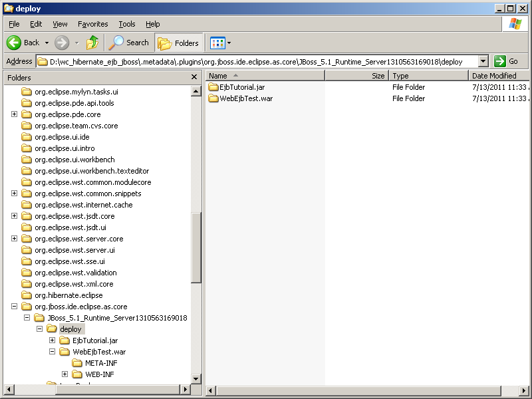Image resolution: width=532 pixels, height=399 pixels.
Task: Click the folder tree vertical scroll thumb
Action: (x=196, y=247)
